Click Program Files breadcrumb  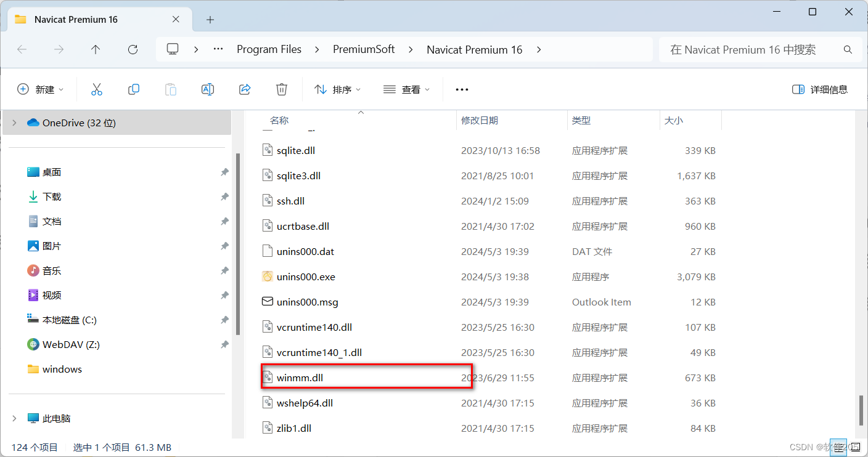(269, 49)
